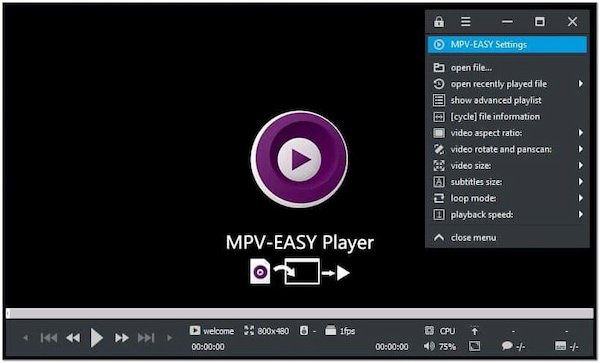
Task: Click the video size expand-arrows icon
Action: 439,166
